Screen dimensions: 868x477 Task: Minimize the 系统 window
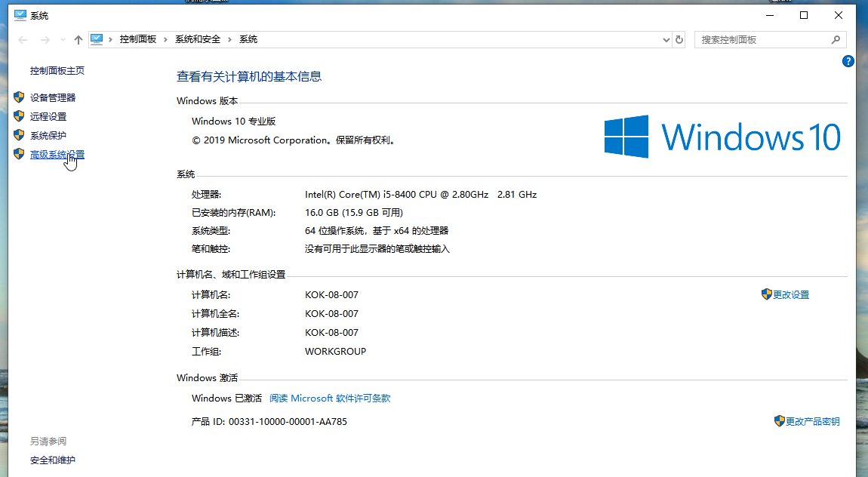click(769, 16)
